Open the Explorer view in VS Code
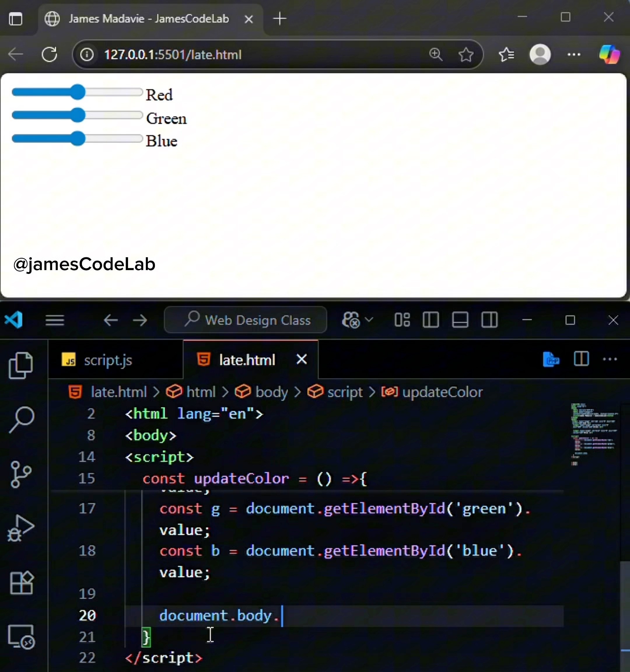Screen dimensions: 630x672 tap(21, 365)
